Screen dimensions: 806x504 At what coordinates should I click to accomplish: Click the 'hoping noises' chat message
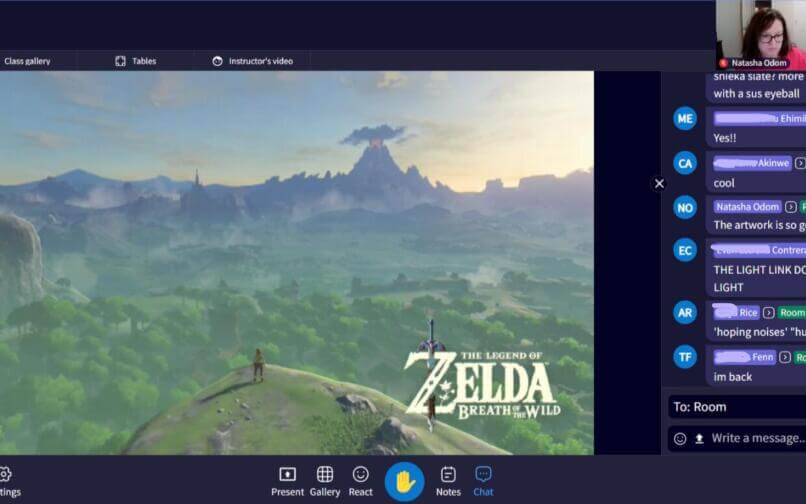point(759,332)
